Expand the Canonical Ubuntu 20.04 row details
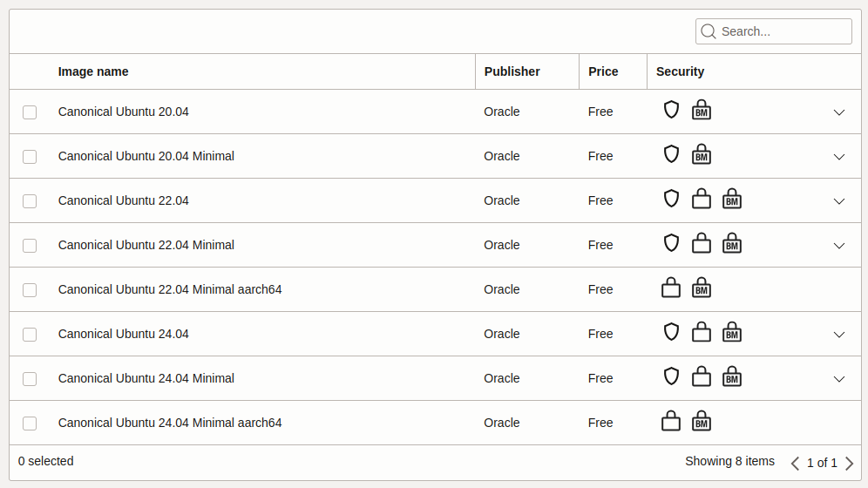This screenshot has width=868, height=488. click(839, 112)
